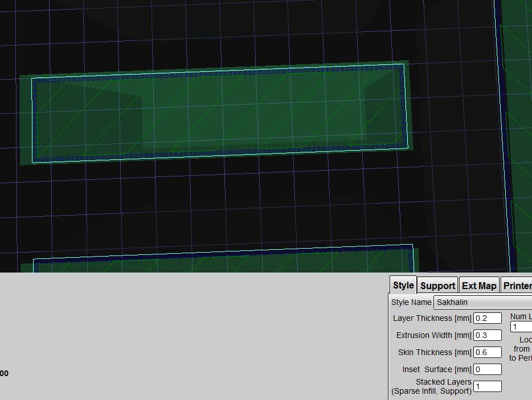Click the Style Name label text
The height and width of the screenshot is (400, 532).
coord(411,302)
